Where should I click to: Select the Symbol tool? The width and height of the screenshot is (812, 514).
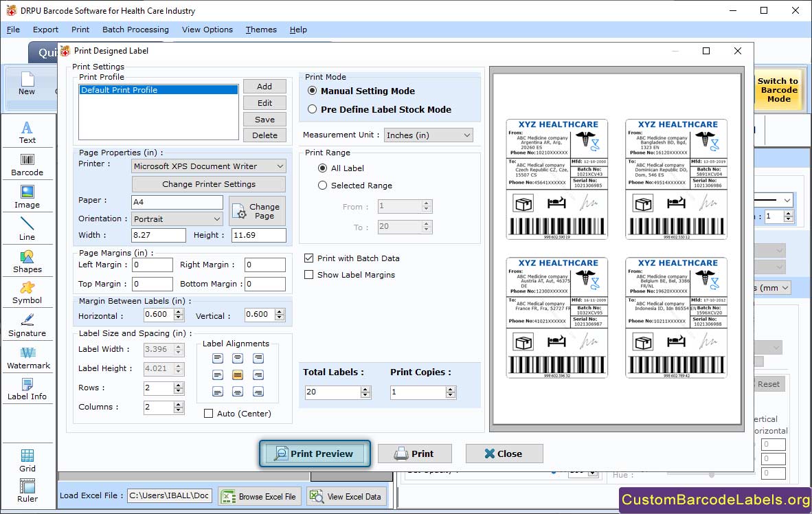(x=27, y=293)
